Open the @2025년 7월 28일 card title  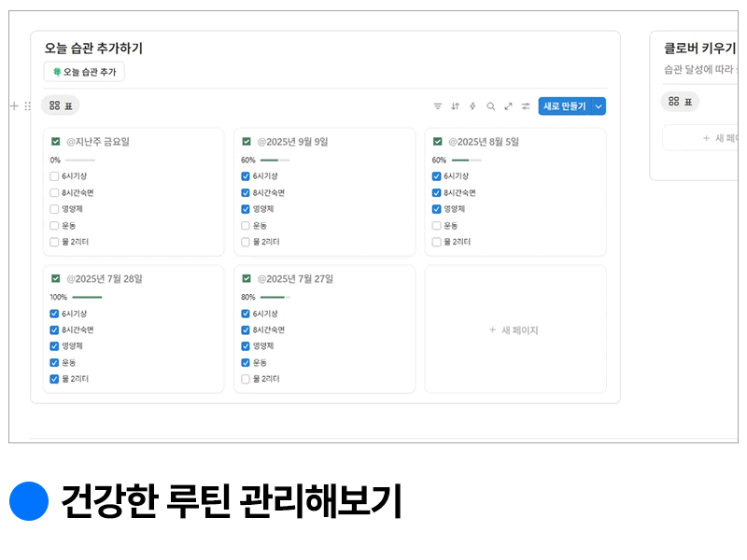pos(105,278)
